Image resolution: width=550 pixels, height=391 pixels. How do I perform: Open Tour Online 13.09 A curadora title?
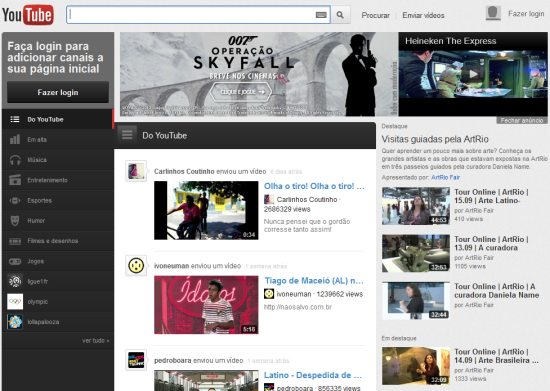491,243
